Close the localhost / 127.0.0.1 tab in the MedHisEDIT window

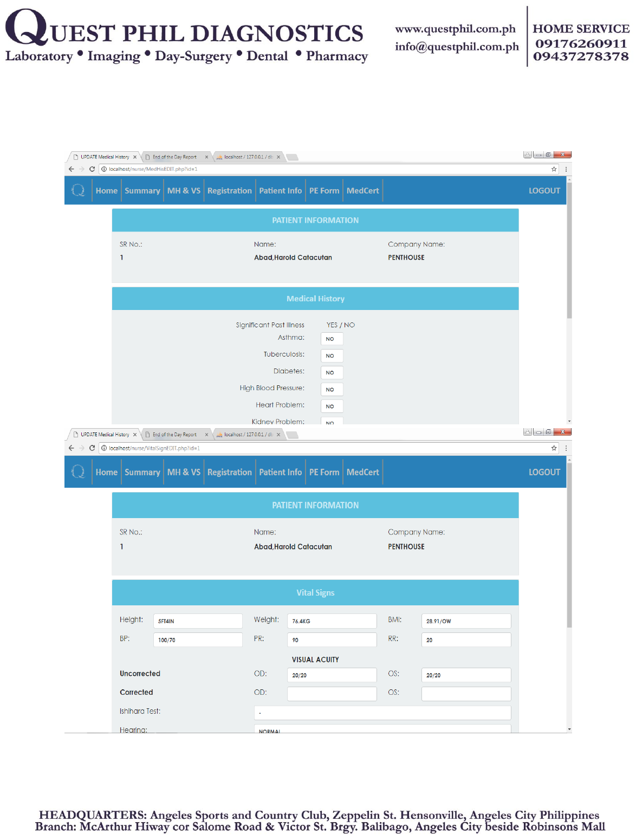[278, 157]
